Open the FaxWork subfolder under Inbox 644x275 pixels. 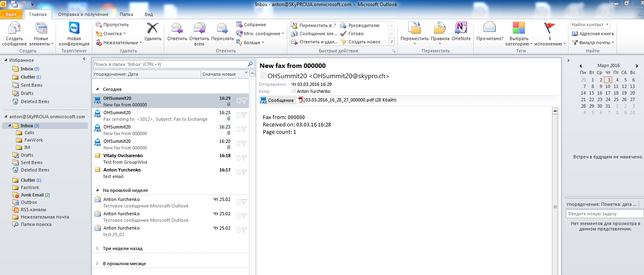(33, 140)
